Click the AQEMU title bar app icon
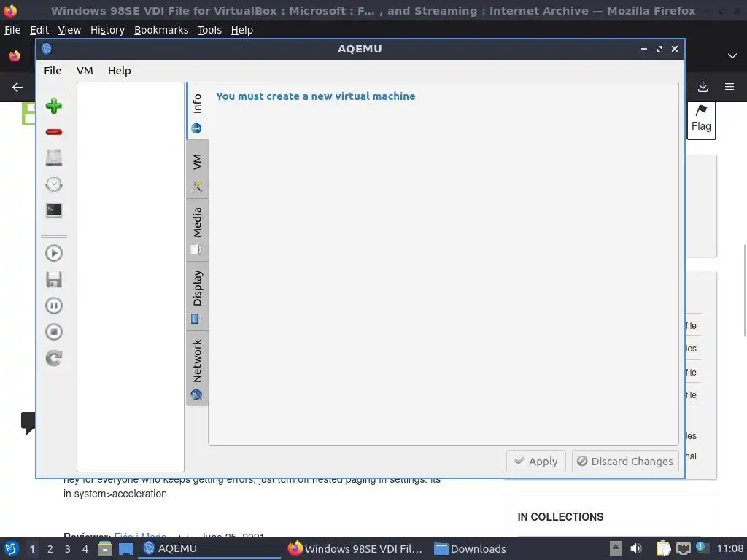The width and height of the screenshot is (747, 560). pos(46,49)
